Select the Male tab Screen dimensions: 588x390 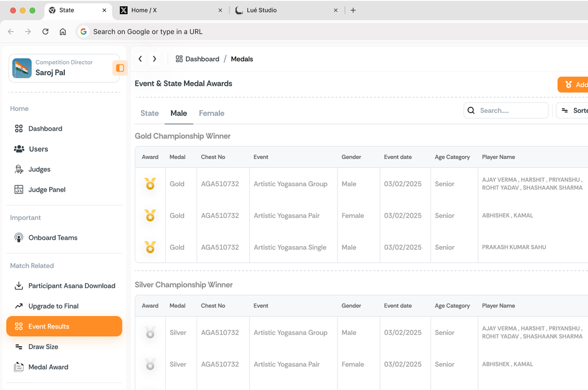click(x=179, y=113)
